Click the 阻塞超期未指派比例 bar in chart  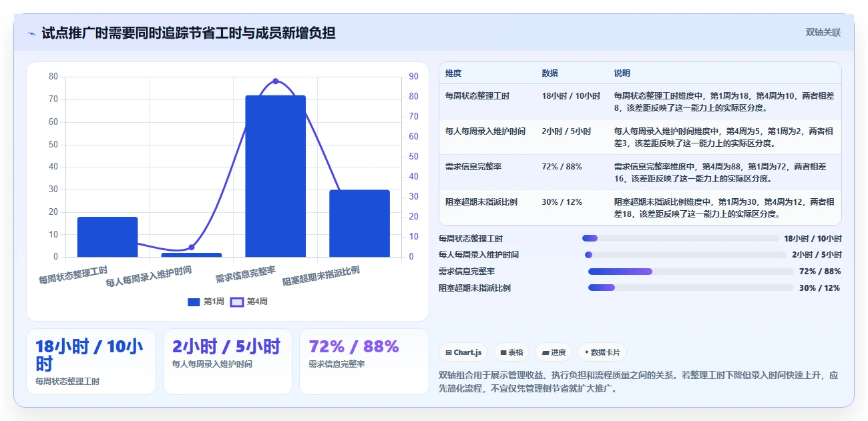(x=359, y=224)
